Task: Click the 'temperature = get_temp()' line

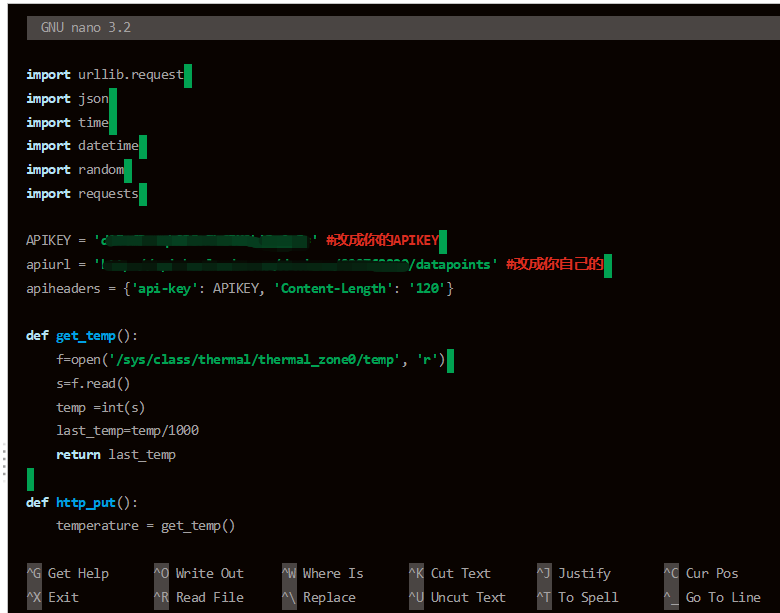Action: click(x=146, y=526)
